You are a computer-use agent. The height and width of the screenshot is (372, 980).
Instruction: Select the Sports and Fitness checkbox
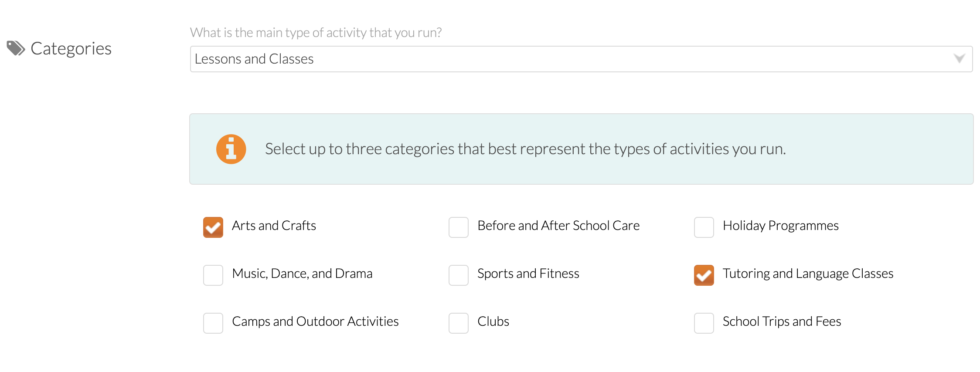(x=459, y=275)
